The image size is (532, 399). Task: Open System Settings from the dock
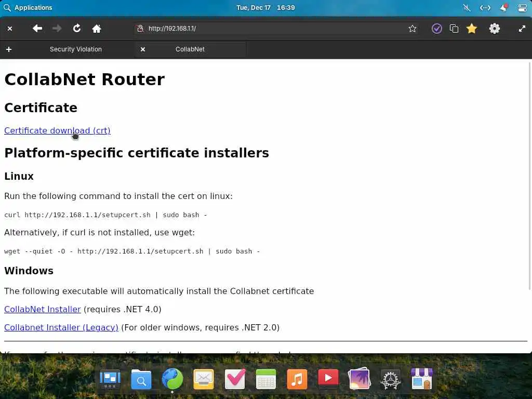click(391, 380)
